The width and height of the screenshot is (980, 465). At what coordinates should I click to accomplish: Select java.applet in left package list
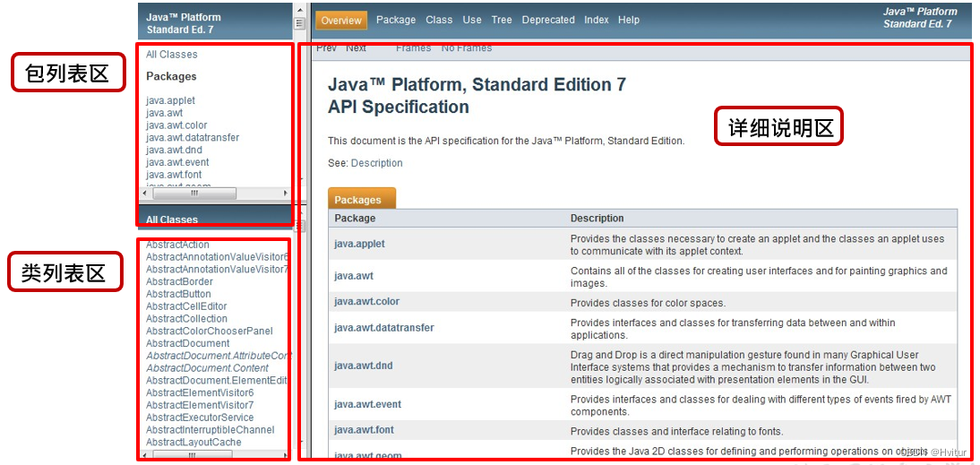(170, 100)
